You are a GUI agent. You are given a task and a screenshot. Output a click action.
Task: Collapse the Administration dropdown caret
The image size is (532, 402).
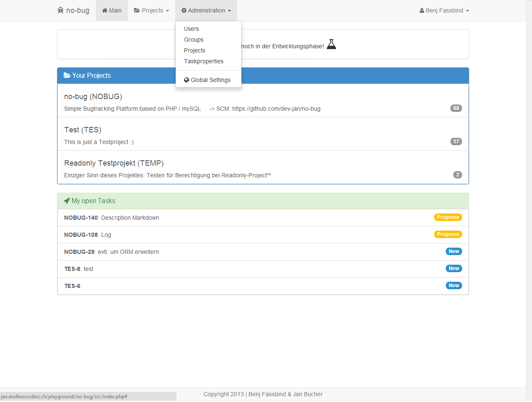(229, 11)
